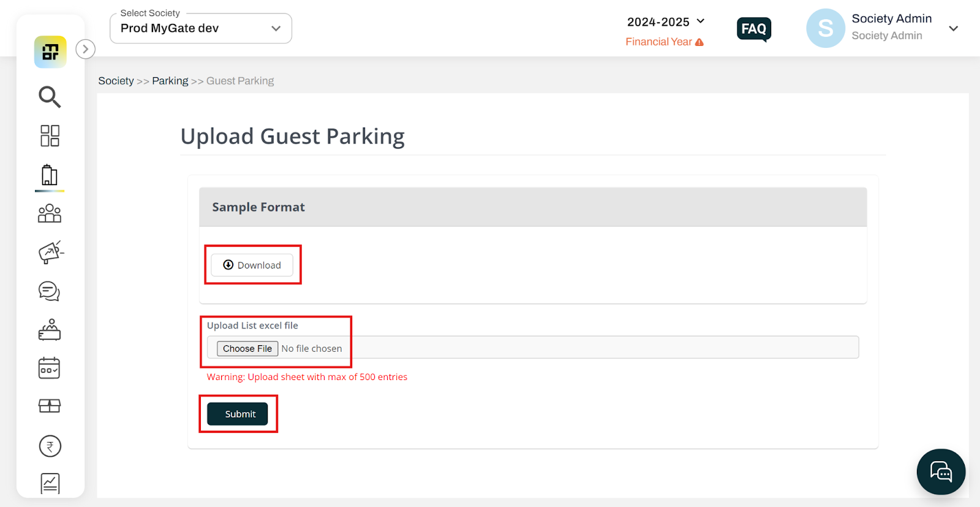
Task: Open the helpdesk service bell icon
Action: [x=50, y=330]
